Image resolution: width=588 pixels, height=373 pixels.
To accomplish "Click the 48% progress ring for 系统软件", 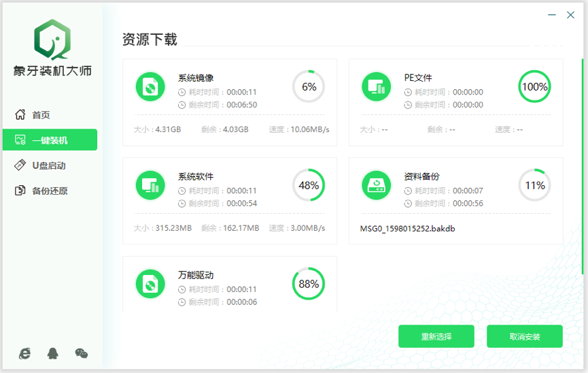I will (x=309, y=185).
